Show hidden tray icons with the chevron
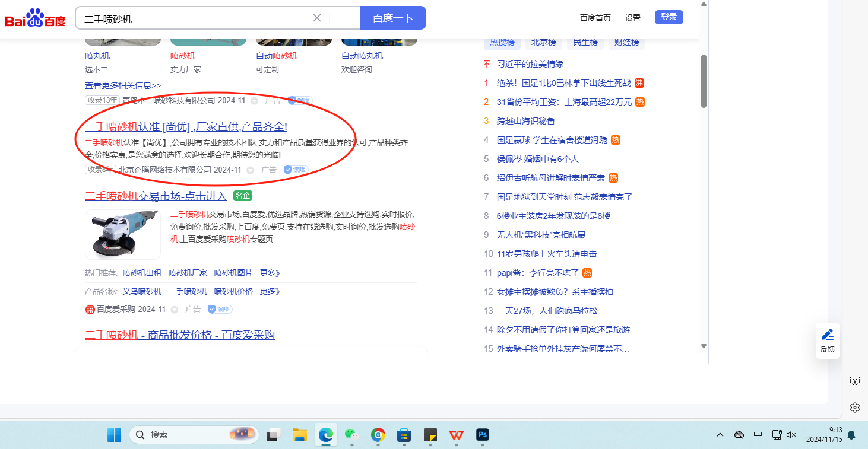Image resolution: width=868 pixels, height=449 pixels. [x=720, y=435]
